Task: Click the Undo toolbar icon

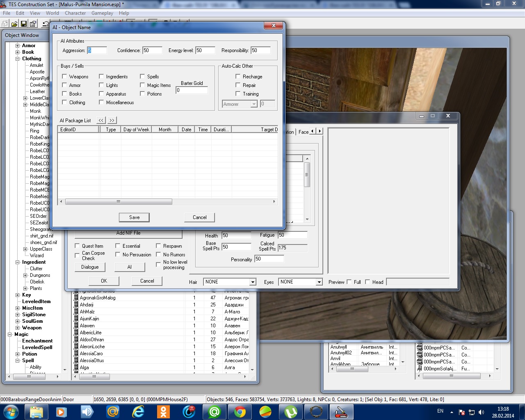Action: click(46, 24)
